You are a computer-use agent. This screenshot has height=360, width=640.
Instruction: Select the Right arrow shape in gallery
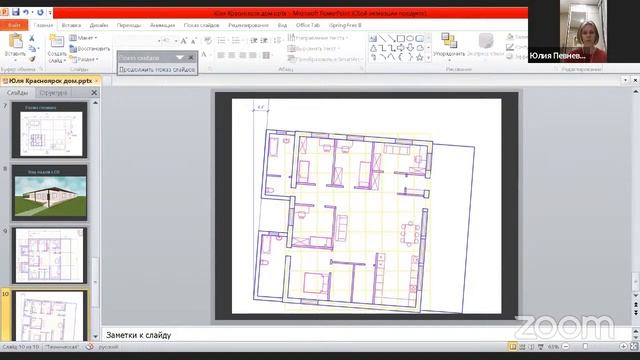(401, 48)
